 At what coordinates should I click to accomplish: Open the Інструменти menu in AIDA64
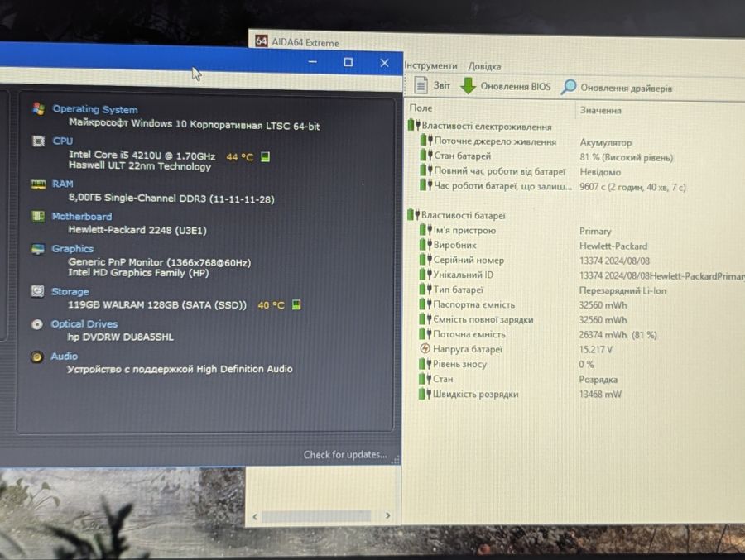[x=430, y=65]
